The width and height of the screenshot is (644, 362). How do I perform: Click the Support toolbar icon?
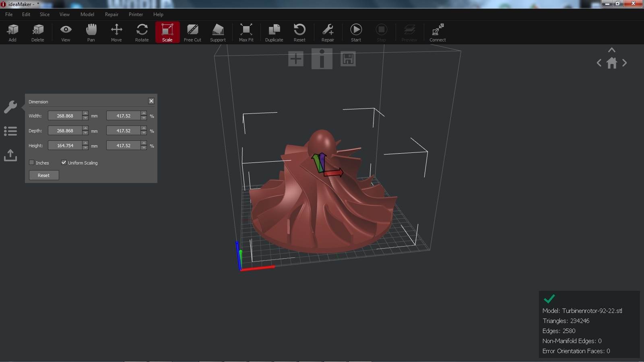click(218, 32)
